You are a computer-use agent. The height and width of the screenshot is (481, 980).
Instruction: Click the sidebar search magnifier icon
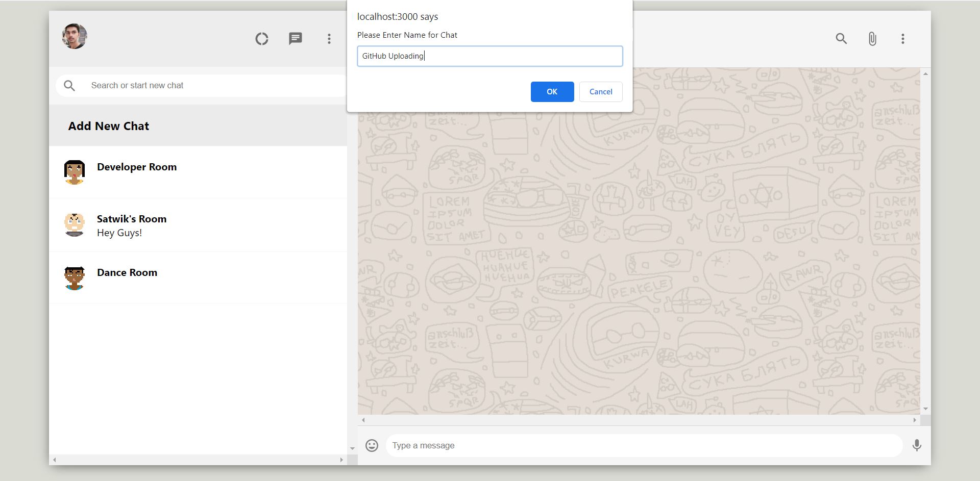point(69,86)
